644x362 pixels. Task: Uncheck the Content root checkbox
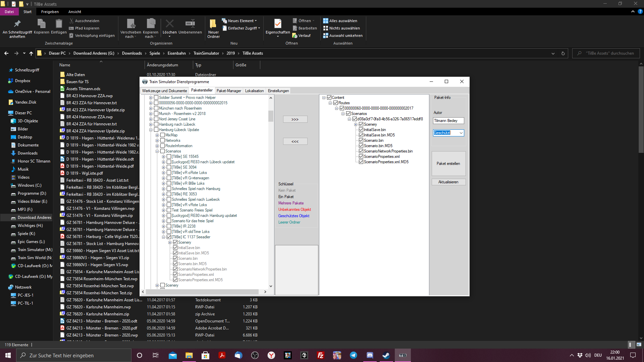(x=329, y=98)
